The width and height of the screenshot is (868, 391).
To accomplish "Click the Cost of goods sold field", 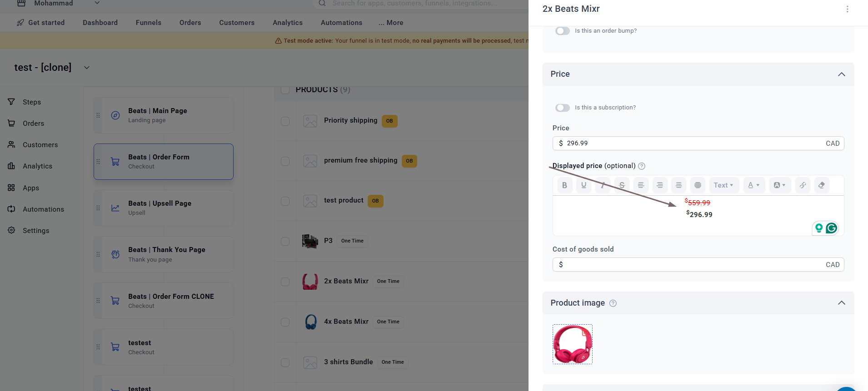I will click(698, 265).
